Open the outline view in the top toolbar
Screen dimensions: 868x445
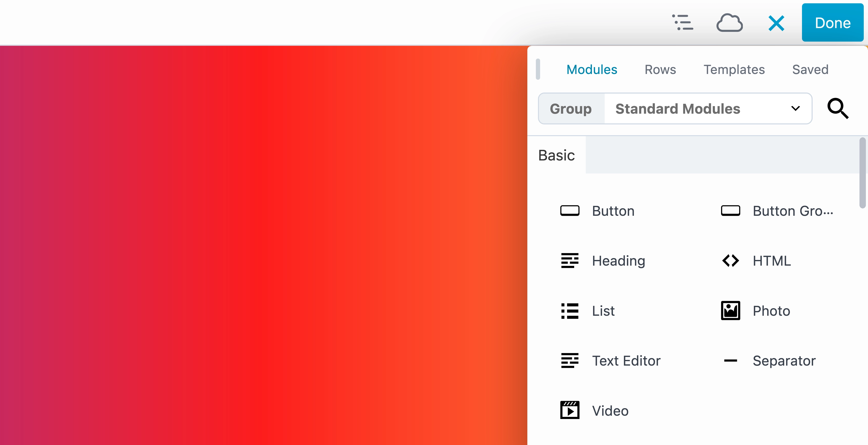click(683, 23)
